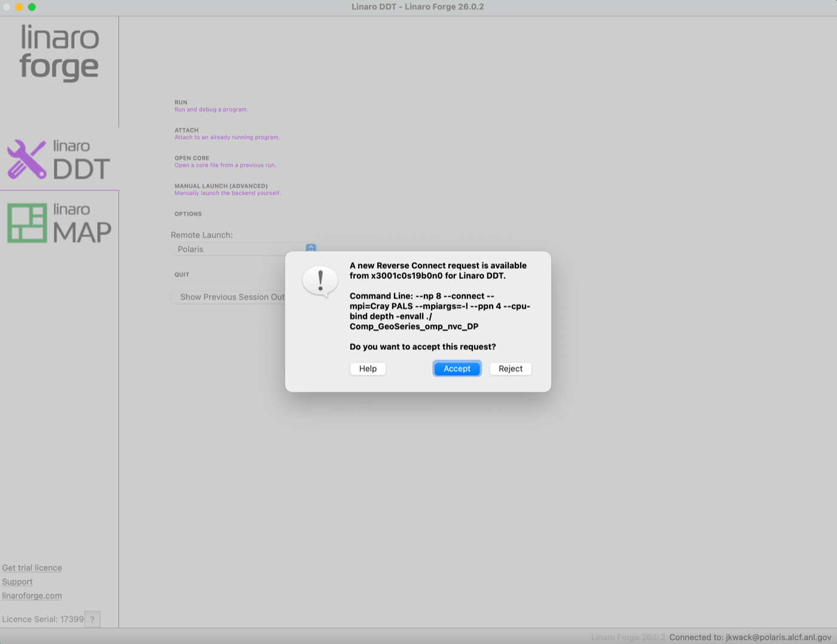Click the QUIT entry
Viewport: 837px width, 644px height.
click(x=182, y=275)
